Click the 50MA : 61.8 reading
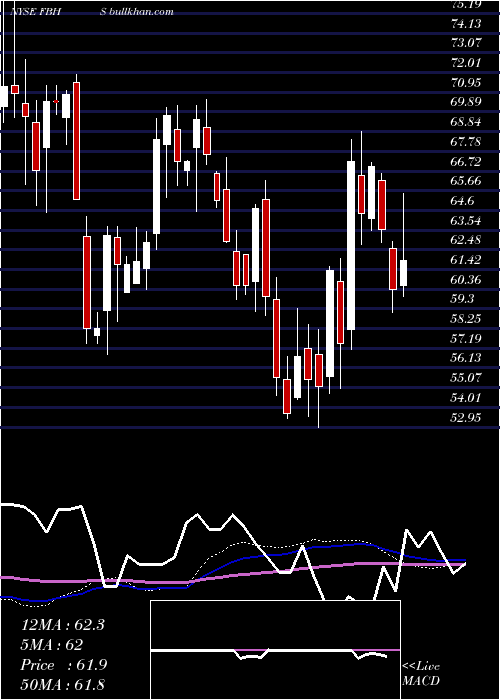 pyautogui.click(x=63, y=684)
